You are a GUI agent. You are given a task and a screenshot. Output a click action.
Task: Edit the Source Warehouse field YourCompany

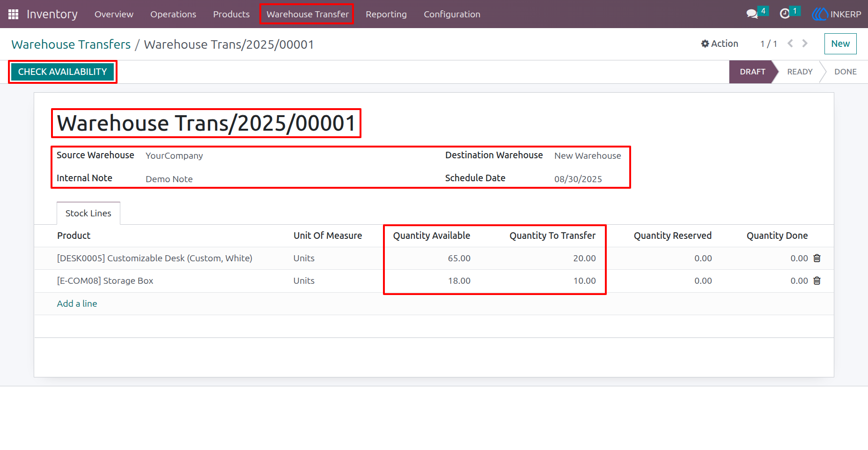coord(174,155)
